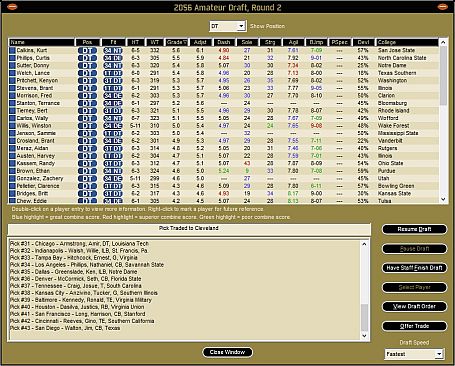Sort the table by the College column
Image resolution: width=455 pixels, height=366 pixels.
point(407,42)
